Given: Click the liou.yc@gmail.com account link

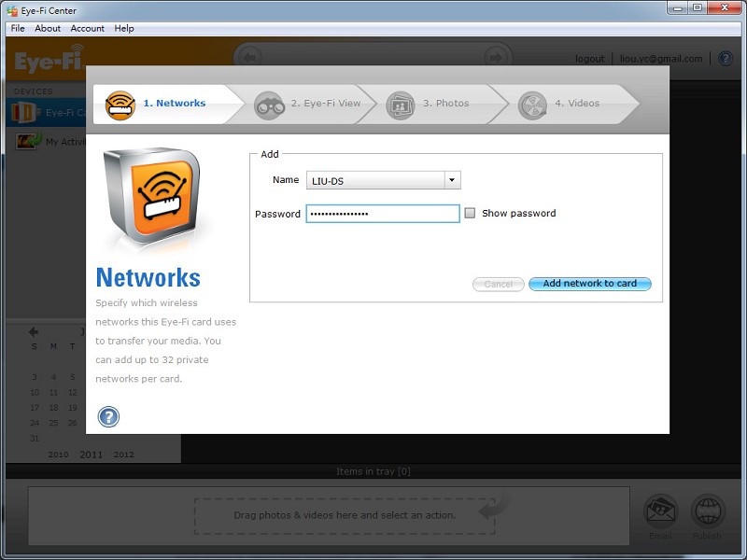Looking at the screenshot, I should point(661,59).
